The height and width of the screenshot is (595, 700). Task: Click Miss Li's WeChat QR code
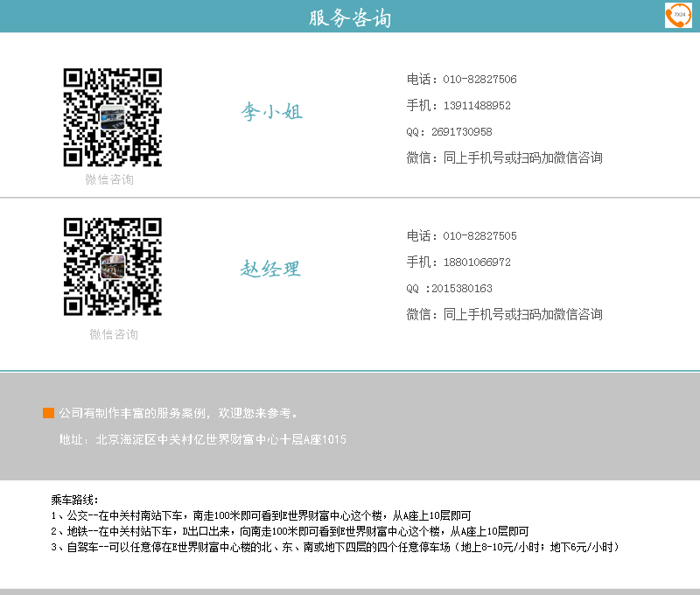click(x=113, y=117)
